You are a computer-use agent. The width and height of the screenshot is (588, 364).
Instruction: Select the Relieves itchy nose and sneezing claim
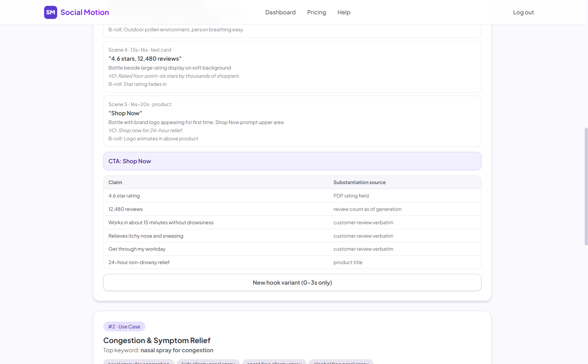(146, 236)
